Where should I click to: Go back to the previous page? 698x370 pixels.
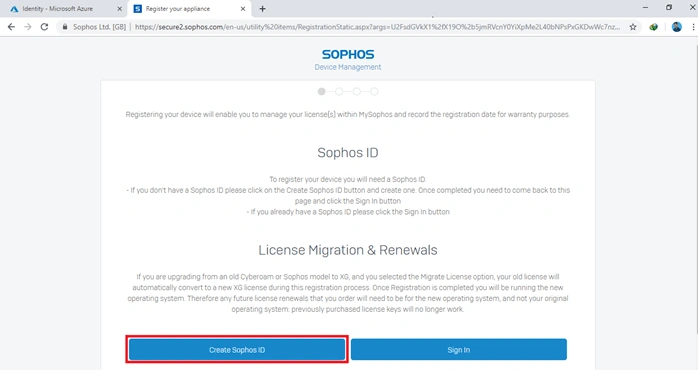pyautogui.click(x=11, y=27)
